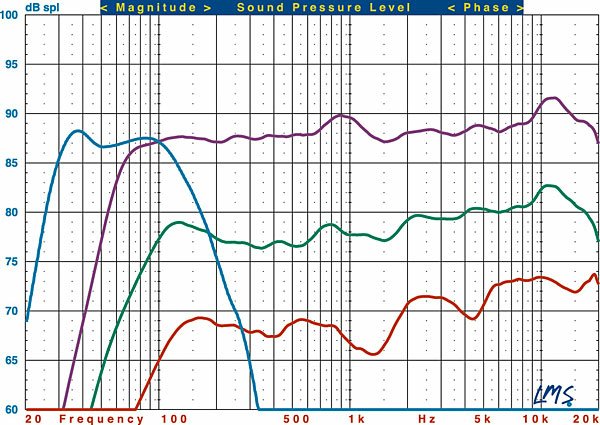The image size is (600, 425).
Task: Click the LMS logo in the graph corner
Action: point(554,394)
